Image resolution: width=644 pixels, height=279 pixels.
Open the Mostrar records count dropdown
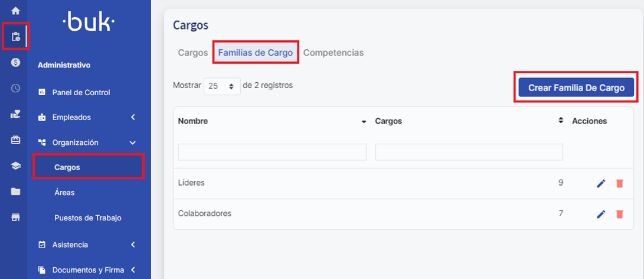point(222,86)
